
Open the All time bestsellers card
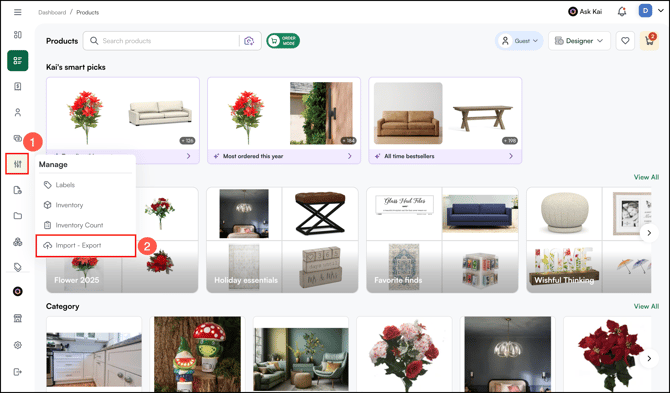pos(445,120)
